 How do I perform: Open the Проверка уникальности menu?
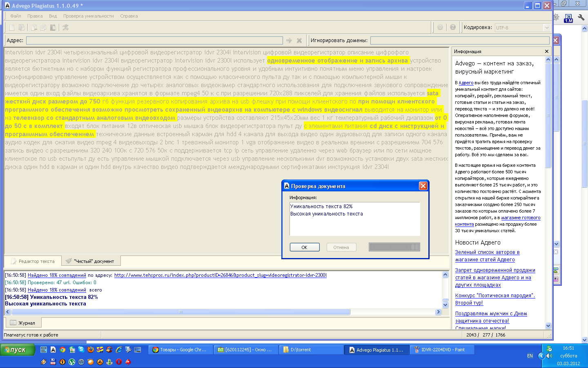click(x=88, y=16)
